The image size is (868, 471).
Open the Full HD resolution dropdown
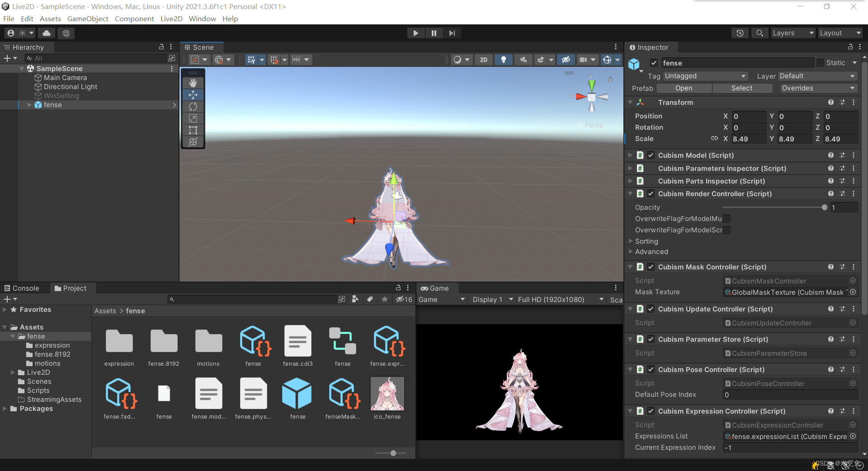tap(560, 300)
